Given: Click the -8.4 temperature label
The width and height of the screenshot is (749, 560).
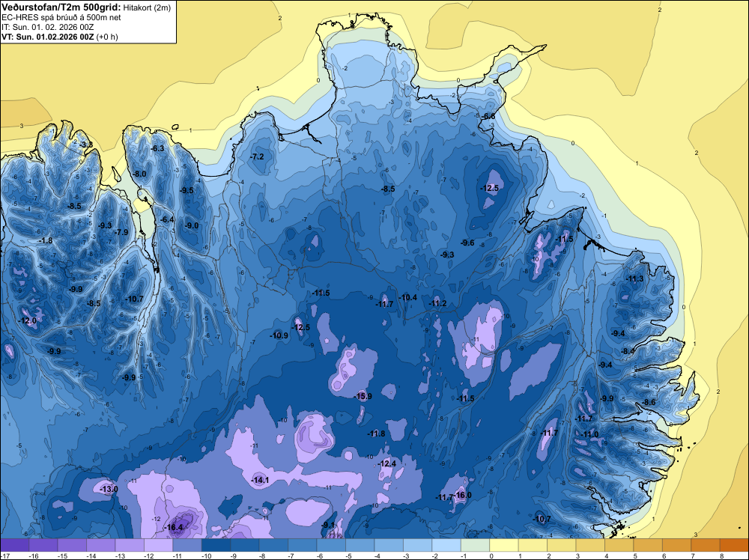Looking at the screenshot, I should pyautogui.click(x=628, y=351).
